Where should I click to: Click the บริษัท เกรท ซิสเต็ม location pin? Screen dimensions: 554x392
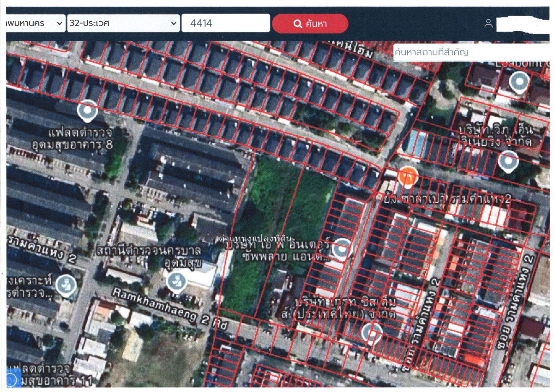371,332
